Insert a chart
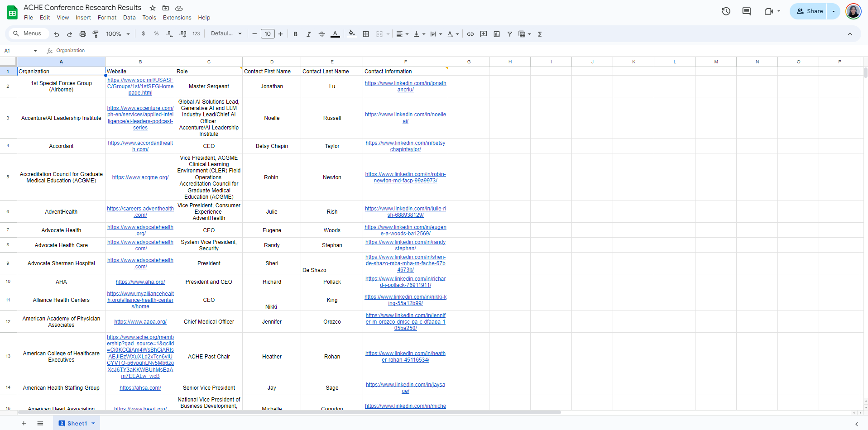This screenshot has width=868, height=430. pos(497,34)
